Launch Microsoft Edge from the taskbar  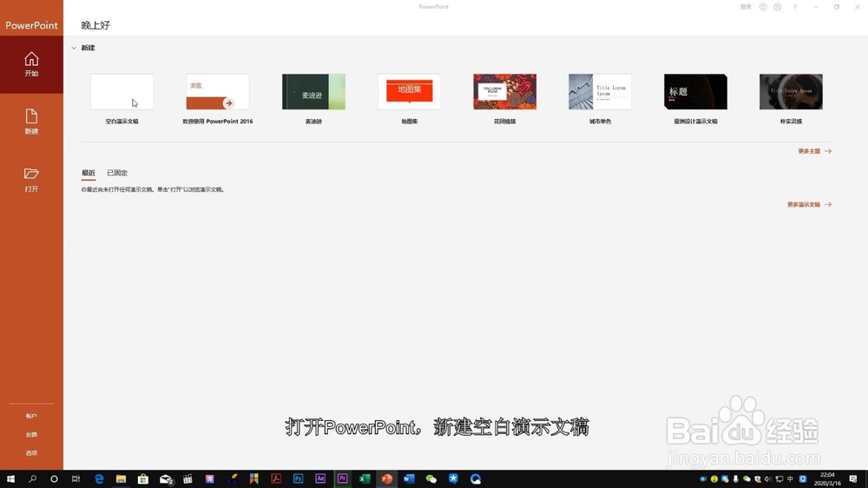click(x=99, y=479)
